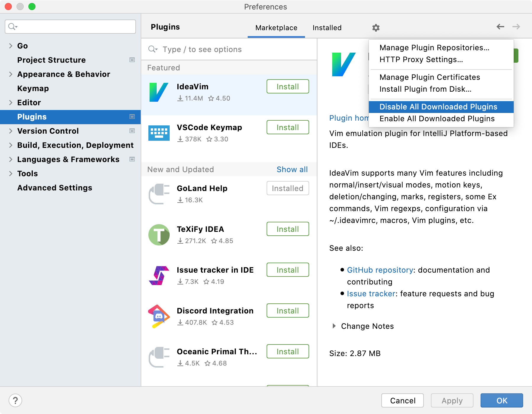Image resolution: width=532 pixels, height=414 pixels.
Task: Switch to the Installed tab
Action: pyautogui.click(x=327, y=28)
